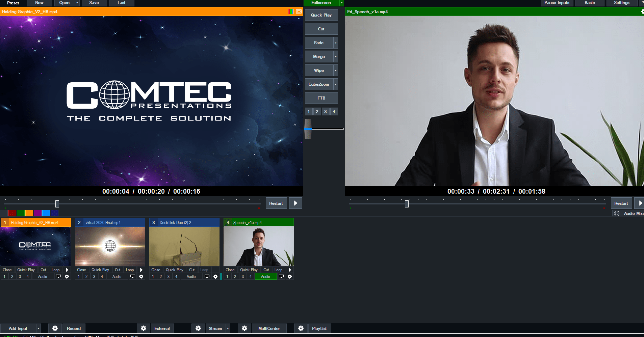Open PlayList settings gear
The width and height of the screenshot is (644, 337).
pos(301,328)
